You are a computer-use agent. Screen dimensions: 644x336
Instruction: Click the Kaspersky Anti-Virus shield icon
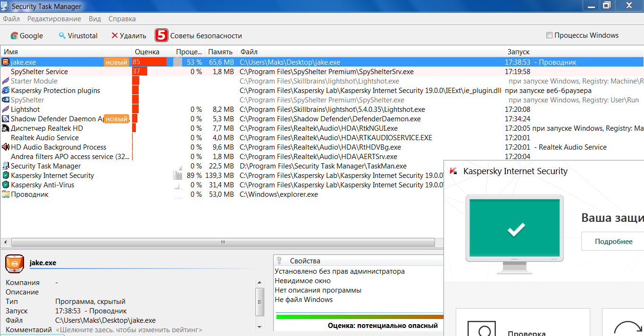tap(6, 185)
